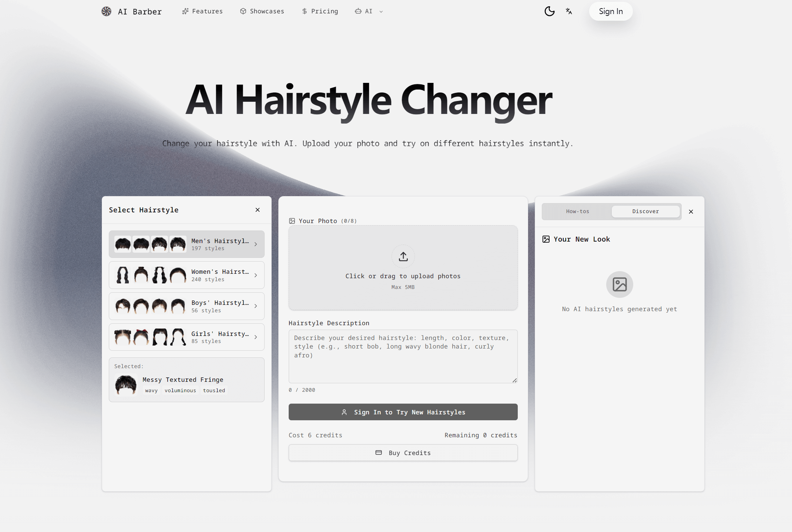Close the Your New Look panel
The image size is (792, 532).
click(691, 212)
